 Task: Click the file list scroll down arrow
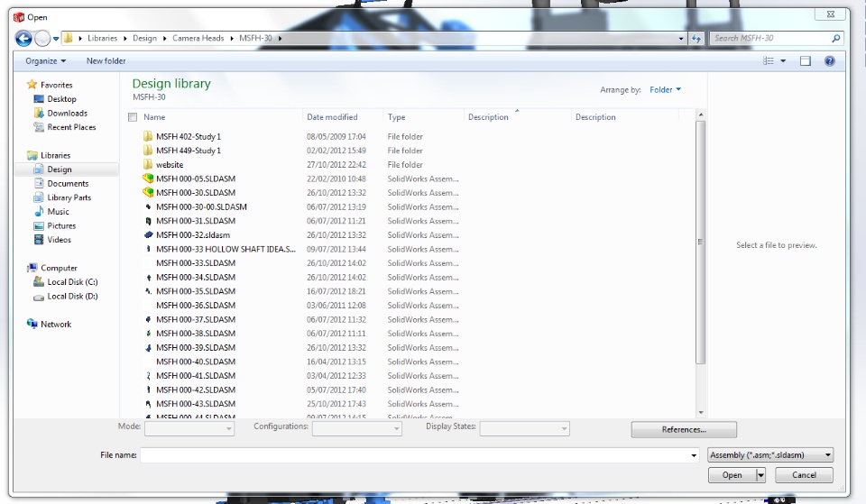tap(701, 412)
